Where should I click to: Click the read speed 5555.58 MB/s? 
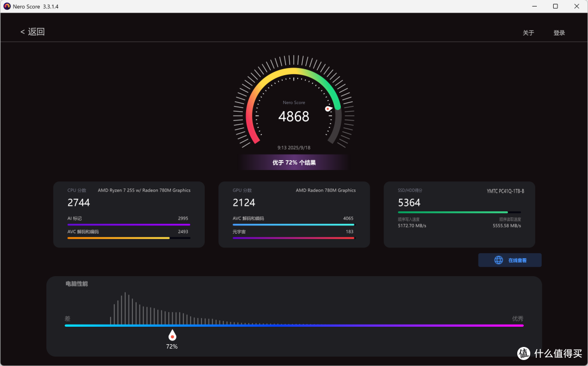[x=507, y=225]
